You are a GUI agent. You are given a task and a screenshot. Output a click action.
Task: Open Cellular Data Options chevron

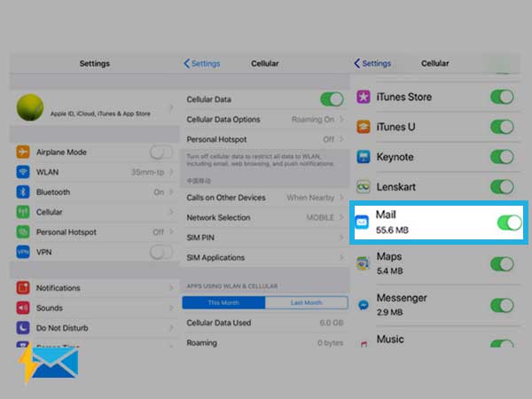pos(341,120)
